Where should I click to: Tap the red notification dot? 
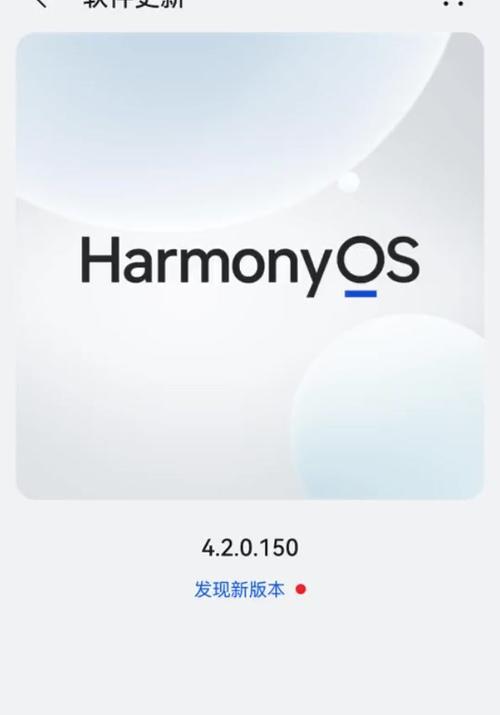pos(300,589)
